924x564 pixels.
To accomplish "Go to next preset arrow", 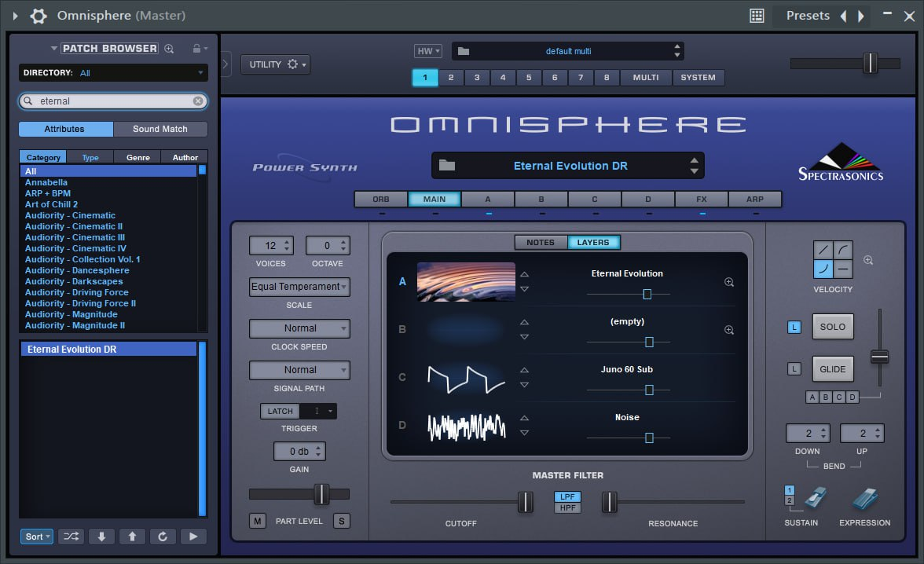I will coord(861,16).
